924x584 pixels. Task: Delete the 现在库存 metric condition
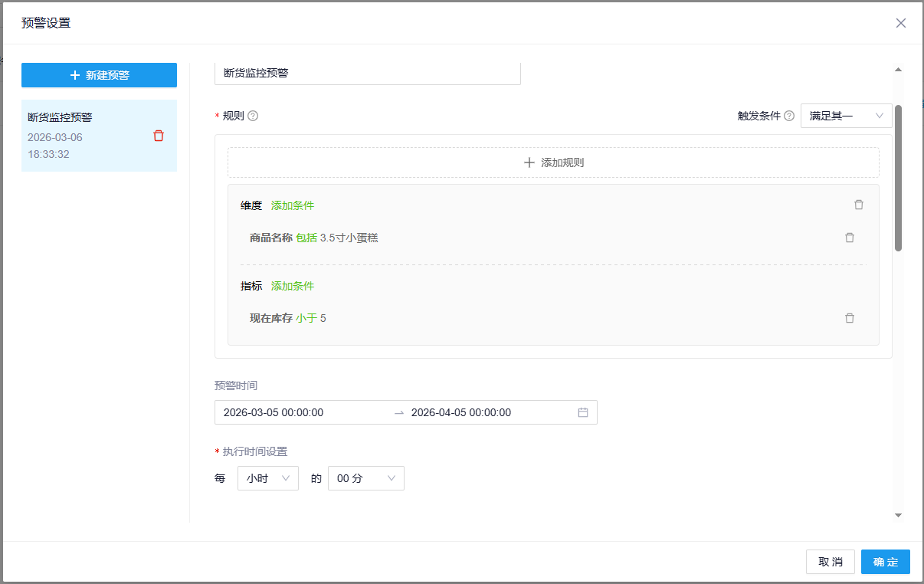pyautogui.click(x=849, y=317)
